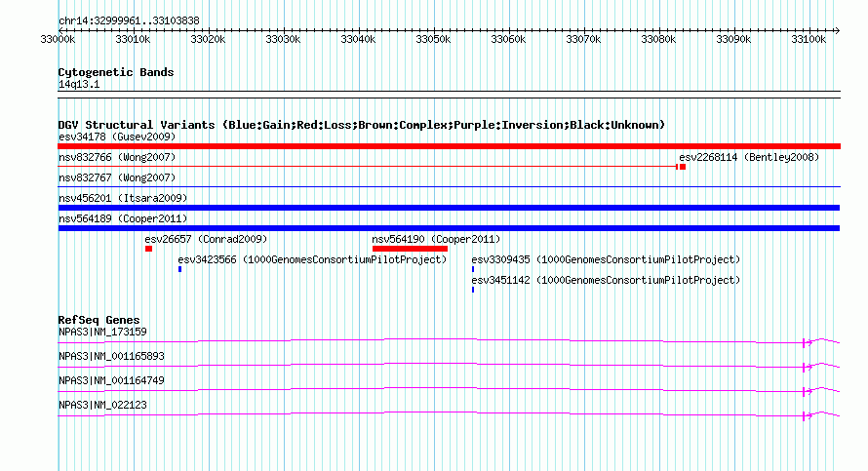The image size is (868, 471).
Task: Open the esv34178 (Gusev2009) label
Action: click(x=117, y=137)
